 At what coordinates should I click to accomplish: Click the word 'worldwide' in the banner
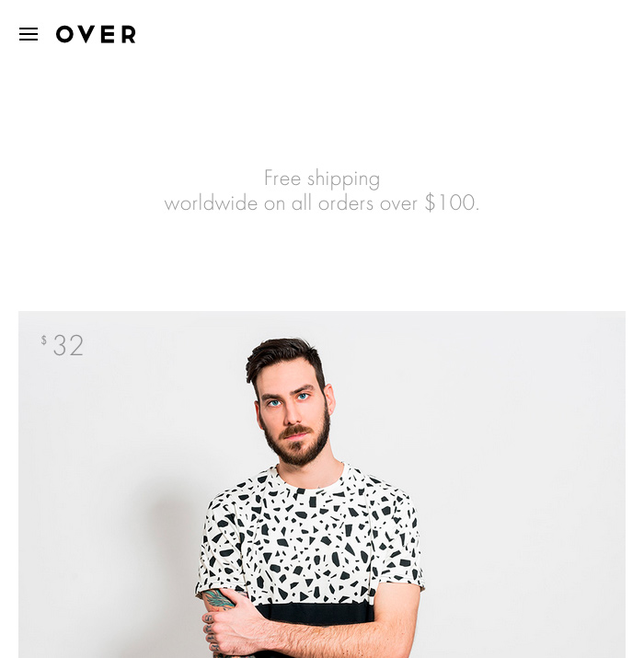tap(211, 203)
